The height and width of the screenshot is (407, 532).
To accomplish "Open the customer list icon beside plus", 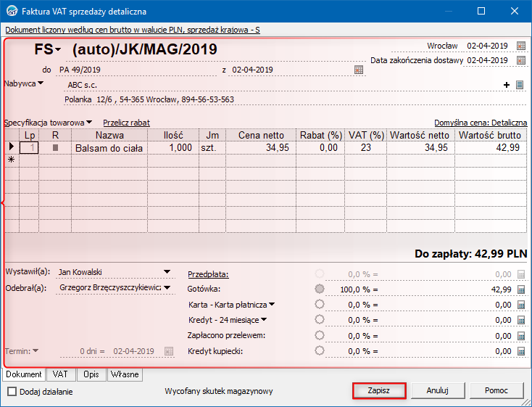I will 519,85.
